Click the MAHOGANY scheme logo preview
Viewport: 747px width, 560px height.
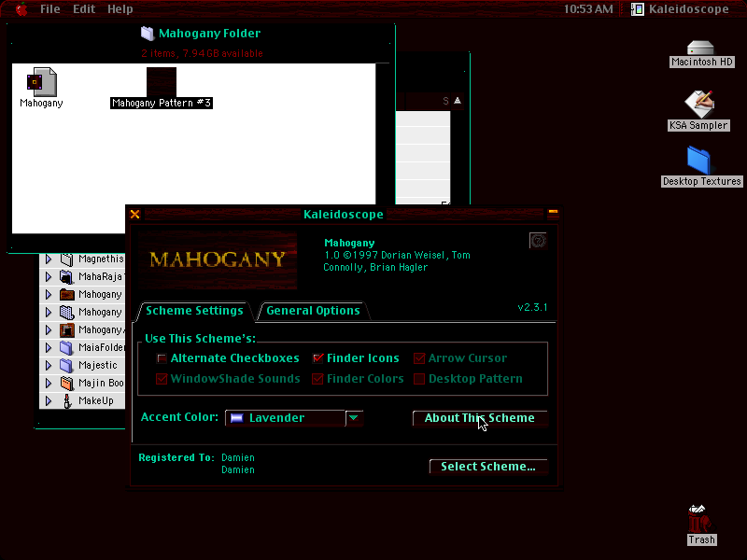[218, 260]
